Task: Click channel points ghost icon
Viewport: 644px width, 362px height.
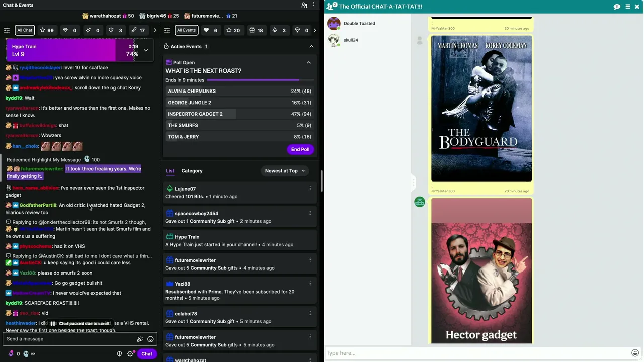Action: [x=26, y=354]
